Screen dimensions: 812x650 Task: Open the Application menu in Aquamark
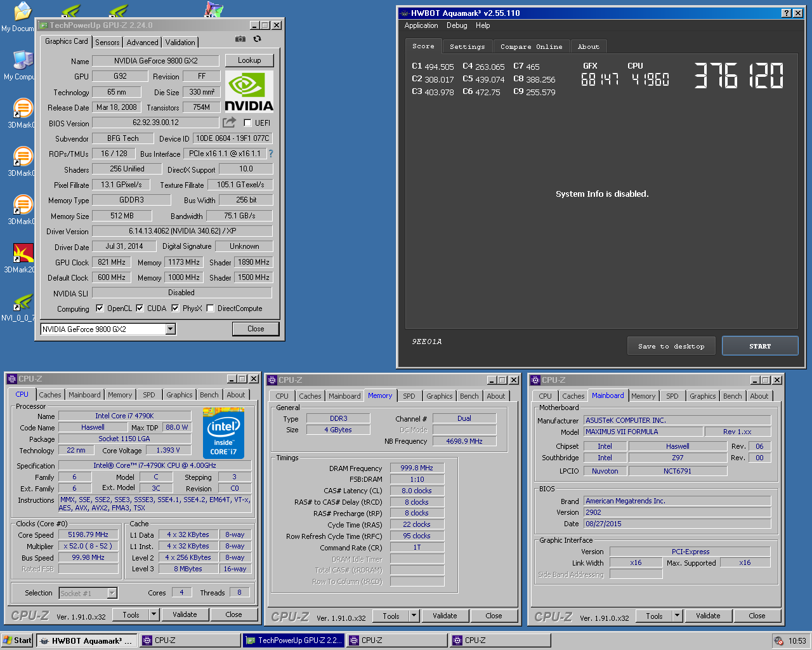coord(421,25)
